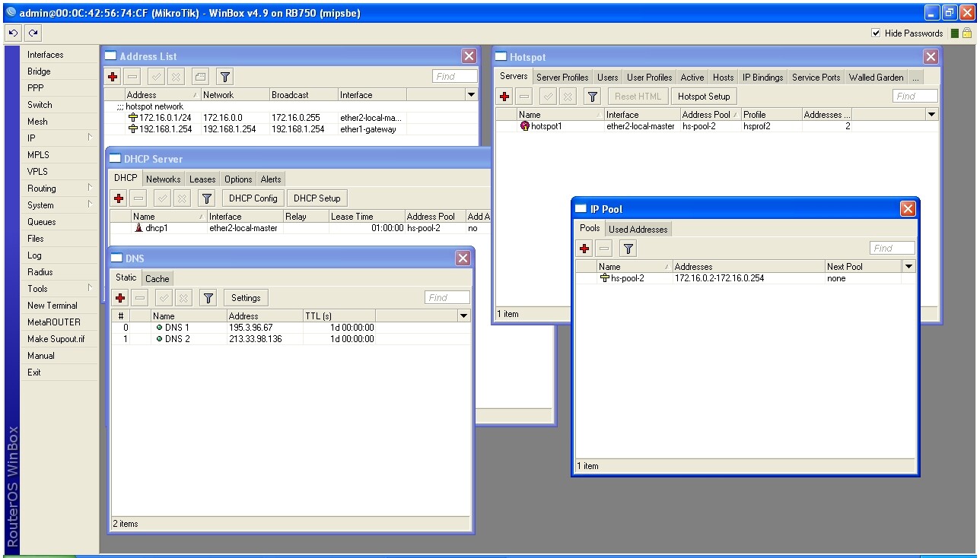The width and height of the screenshot is (980, 558).
Task: Click the Find field in IP Pool window
Action: point(892,249)
